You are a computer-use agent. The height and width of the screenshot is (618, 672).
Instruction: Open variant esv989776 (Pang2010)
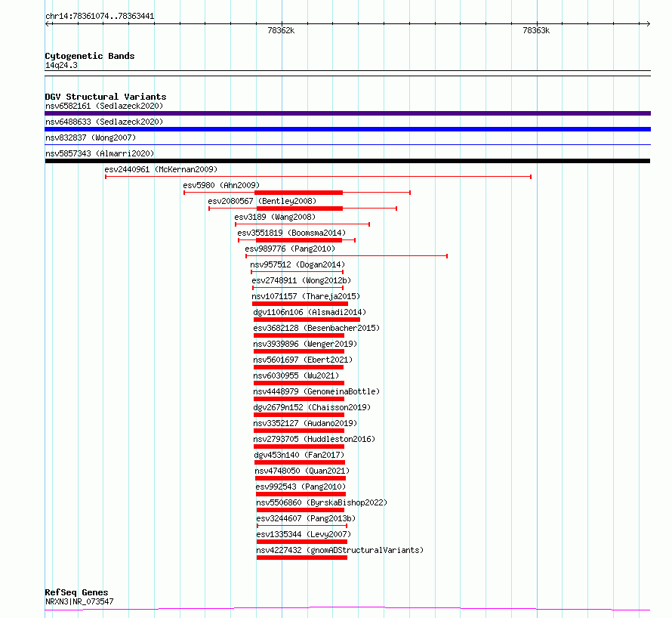tap(290, 249)
